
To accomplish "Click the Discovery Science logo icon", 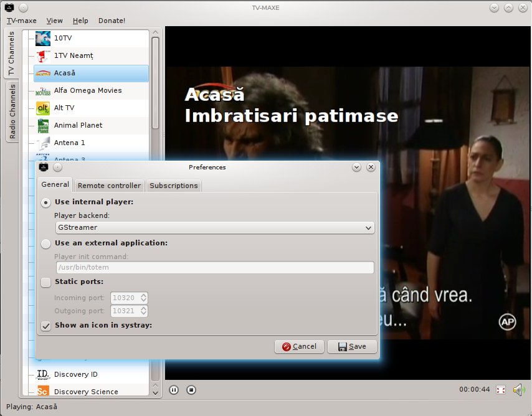I will [43, 391].
